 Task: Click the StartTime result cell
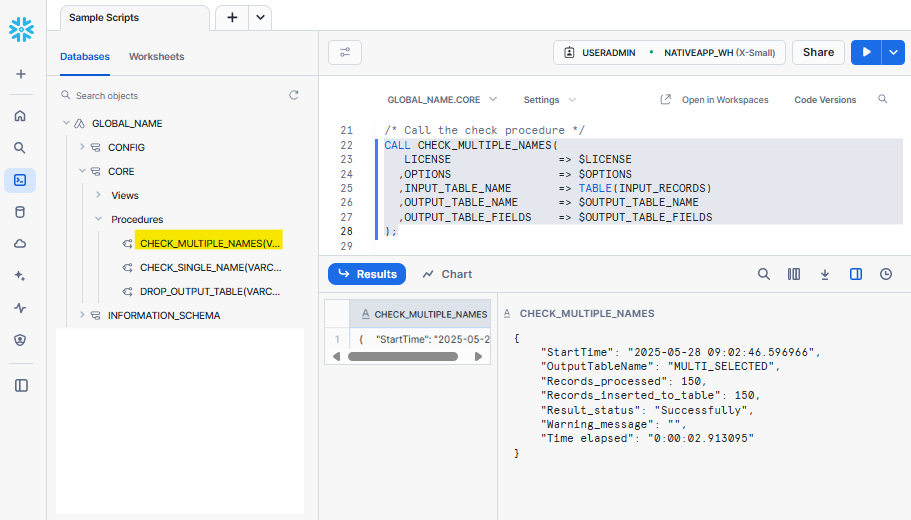point(420,339)
